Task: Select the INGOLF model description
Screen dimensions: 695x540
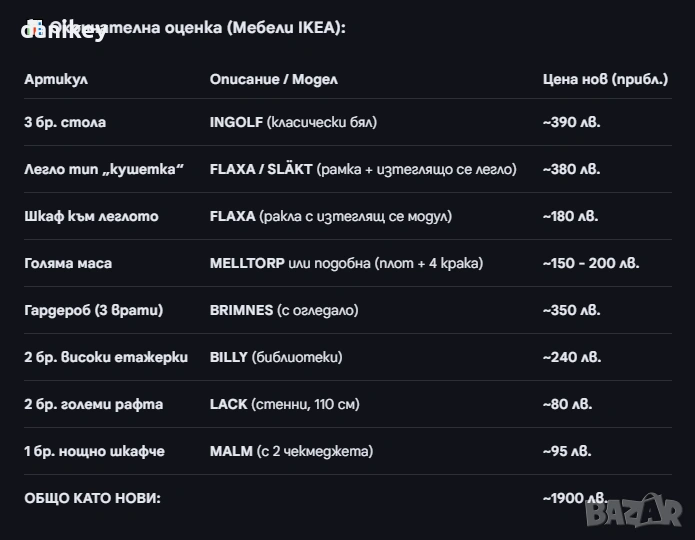Action: 293,122
